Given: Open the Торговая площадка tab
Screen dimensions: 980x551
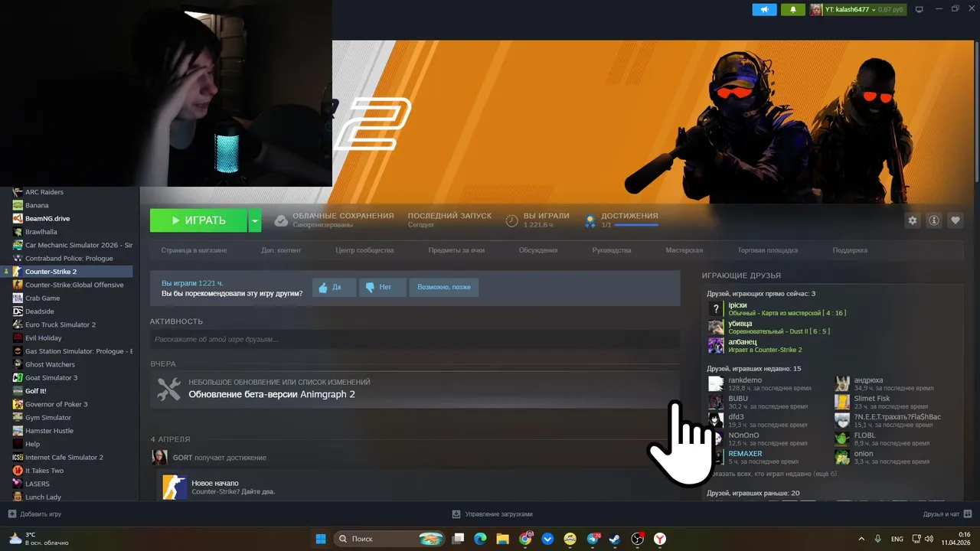Looking at the screenshot, I should click(x=767, y=250).
